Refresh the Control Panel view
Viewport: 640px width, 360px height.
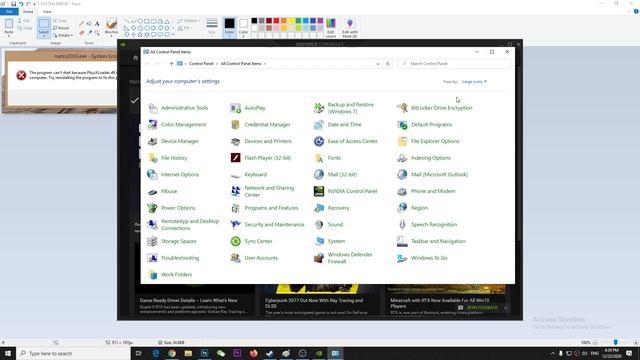(388, 64)
